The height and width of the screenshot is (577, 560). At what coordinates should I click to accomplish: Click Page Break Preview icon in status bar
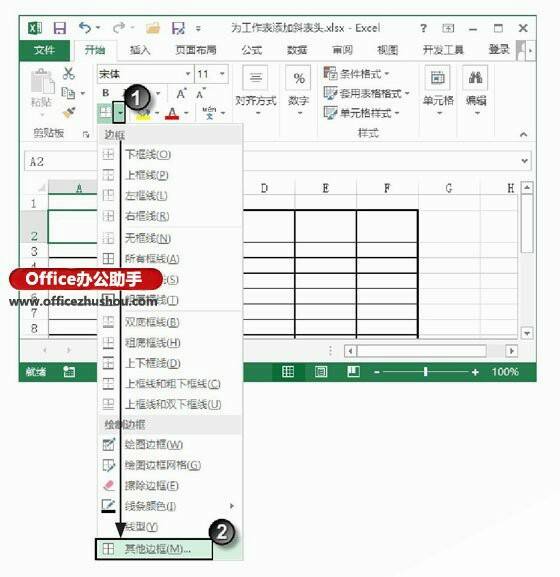click(x=353, y=372)
